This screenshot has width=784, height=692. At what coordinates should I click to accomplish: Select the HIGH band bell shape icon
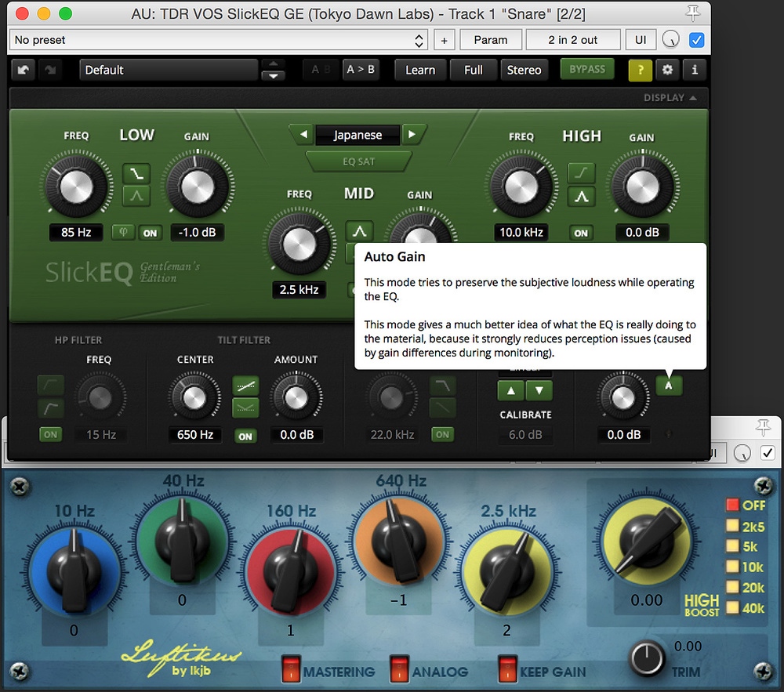click(581, 197)
